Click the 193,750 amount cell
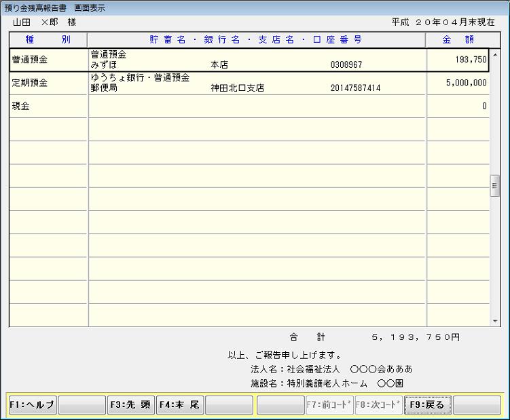 click(456, 60)
